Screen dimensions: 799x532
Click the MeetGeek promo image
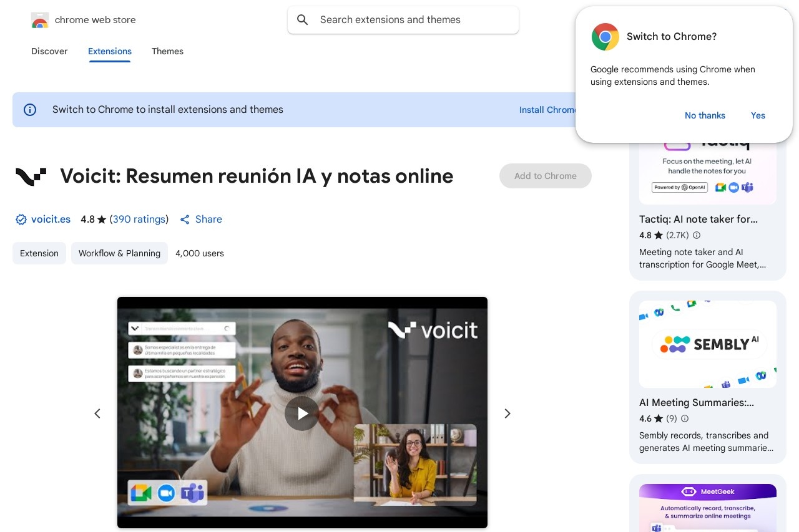click(x=708, y=508)
